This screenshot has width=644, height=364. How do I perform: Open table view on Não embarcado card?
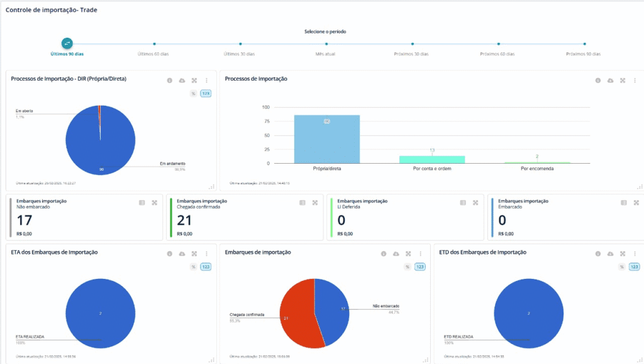point(142,203)
